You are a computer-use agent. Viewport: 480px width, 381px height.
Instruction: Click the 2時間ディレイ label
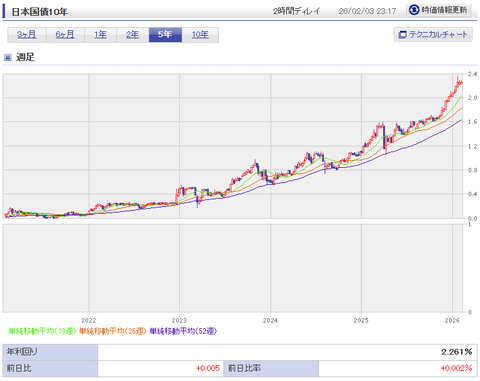pos(296,11)
